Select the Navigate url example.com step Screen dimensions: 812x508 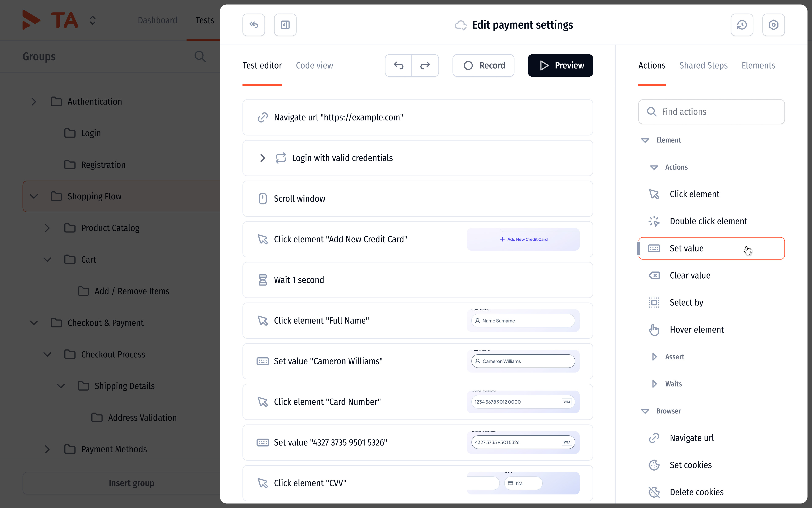point(417,118)
